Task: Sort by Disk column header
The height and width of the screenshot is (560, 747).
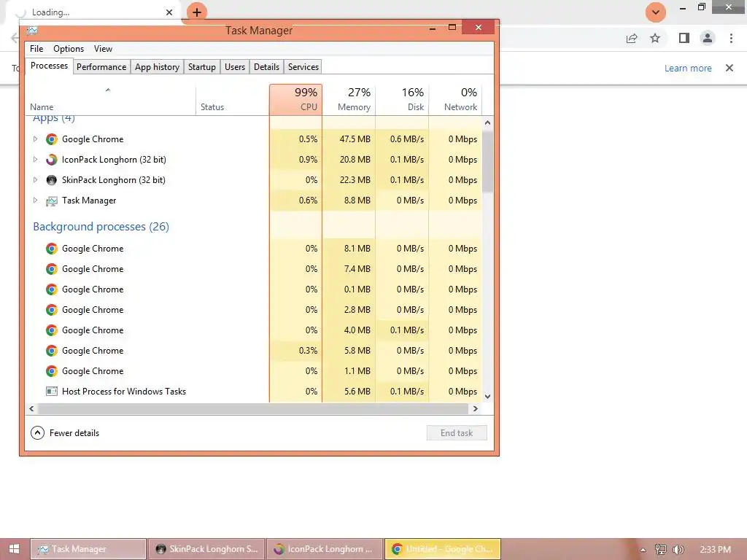Action: [403, 99]
